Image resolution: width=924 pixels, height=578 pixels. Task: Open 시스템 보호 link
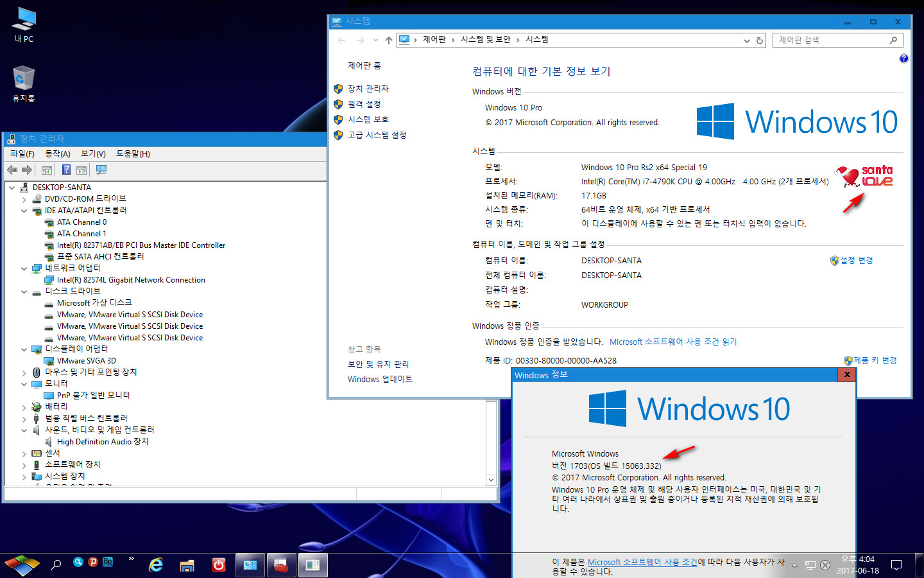pyautogui.click(x=368, y=119)
